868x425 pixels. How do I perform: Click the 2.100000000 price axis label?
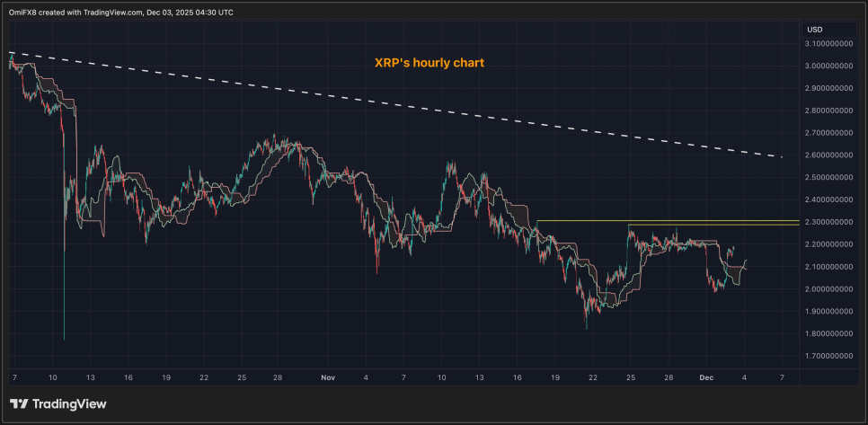[x=827, y=267]
